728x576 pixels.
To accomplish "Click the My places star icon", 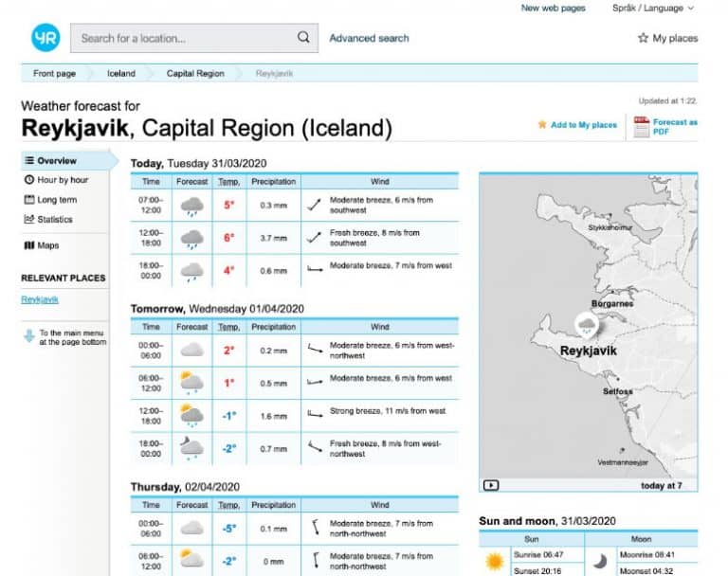I will 643,39.
